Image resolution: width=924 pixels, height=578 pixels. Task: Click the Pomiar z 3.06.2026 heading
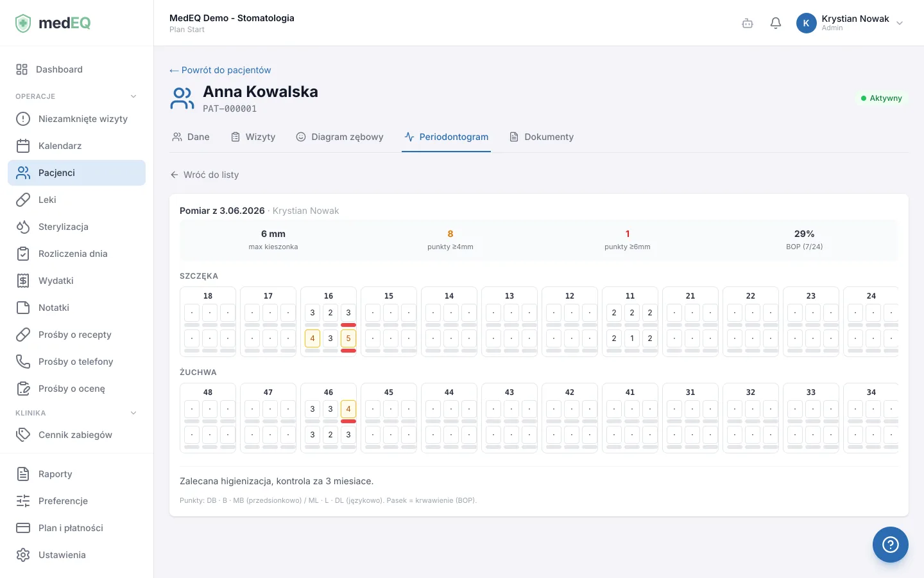point(222,211)
